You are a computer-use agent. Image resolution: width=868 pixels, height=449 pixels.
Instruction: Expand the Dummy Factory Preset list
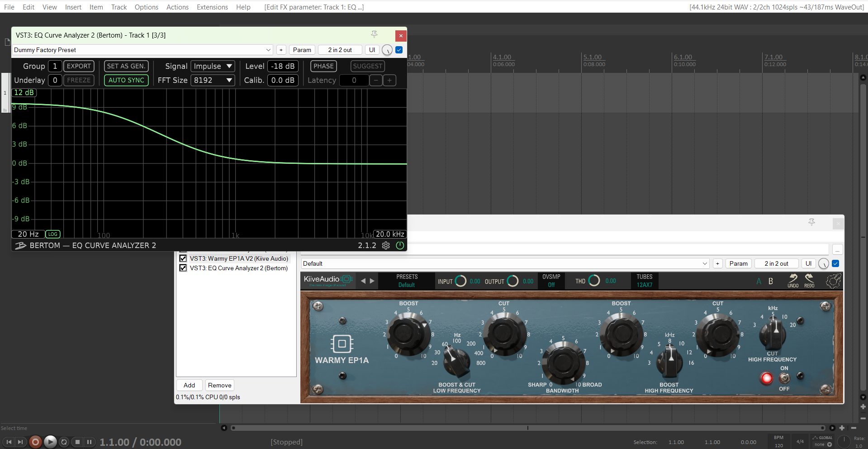(268, 50)
